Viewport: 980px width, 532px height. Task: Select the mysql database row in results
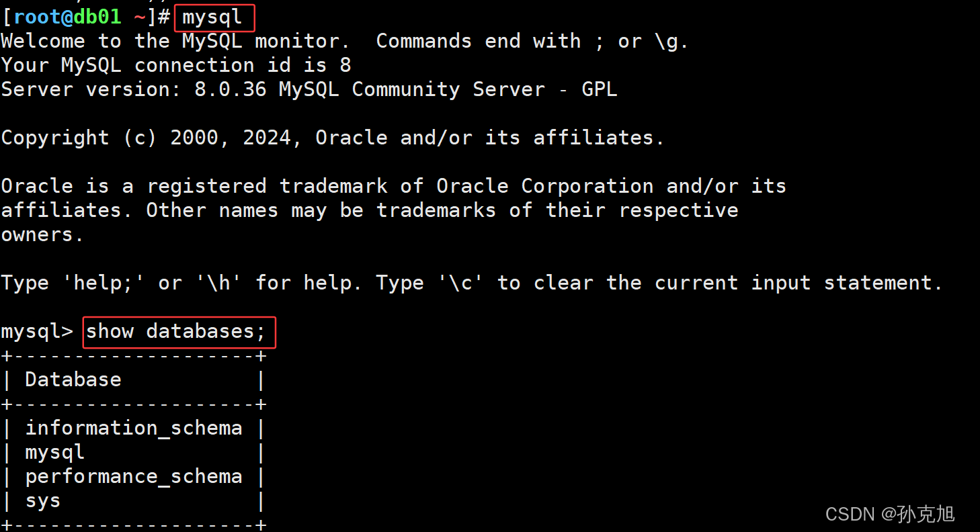click(x=134, y=452)
